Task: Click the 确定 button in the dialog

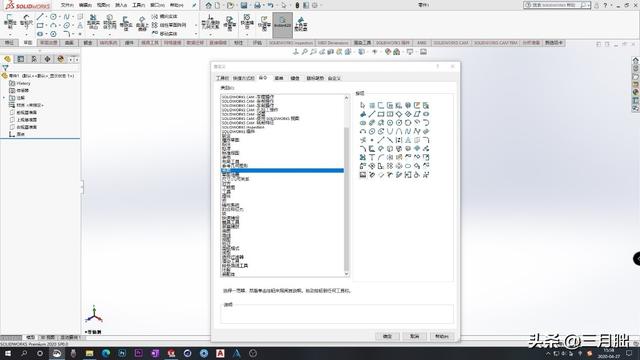Action: 387,336
